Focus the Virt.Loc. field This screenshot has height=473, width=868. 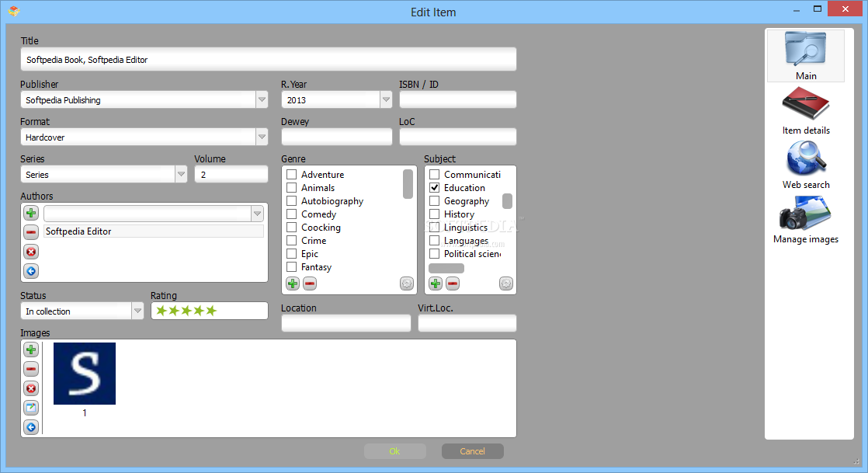click(467, 323)
